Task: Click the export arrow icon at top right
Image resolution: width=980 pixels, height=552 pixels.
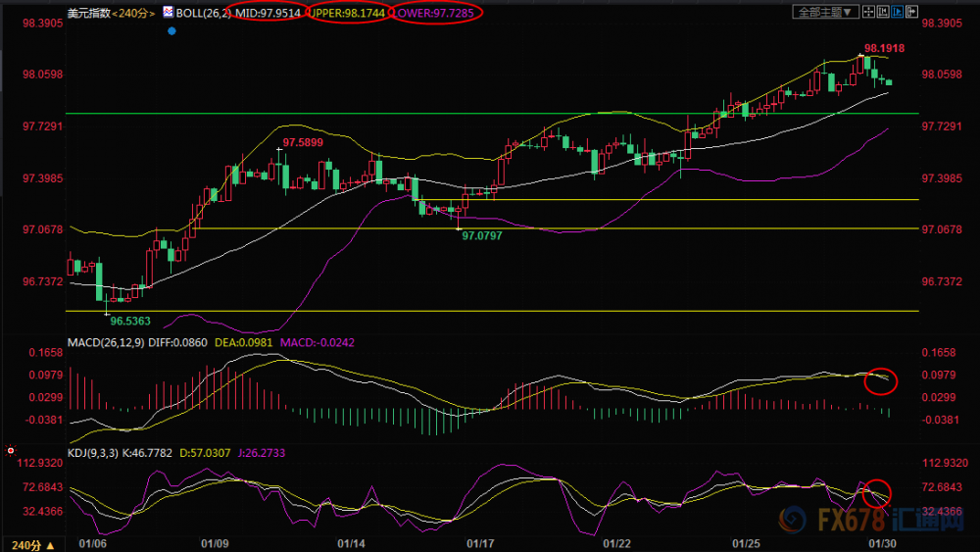Action: 911,11
